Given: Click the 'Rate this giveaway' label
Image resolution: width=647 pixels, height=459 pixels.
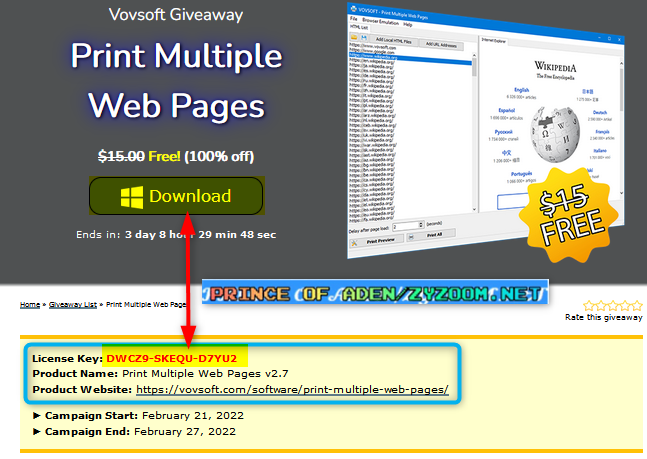Looking at the screenshot, I should click(604, 317).
